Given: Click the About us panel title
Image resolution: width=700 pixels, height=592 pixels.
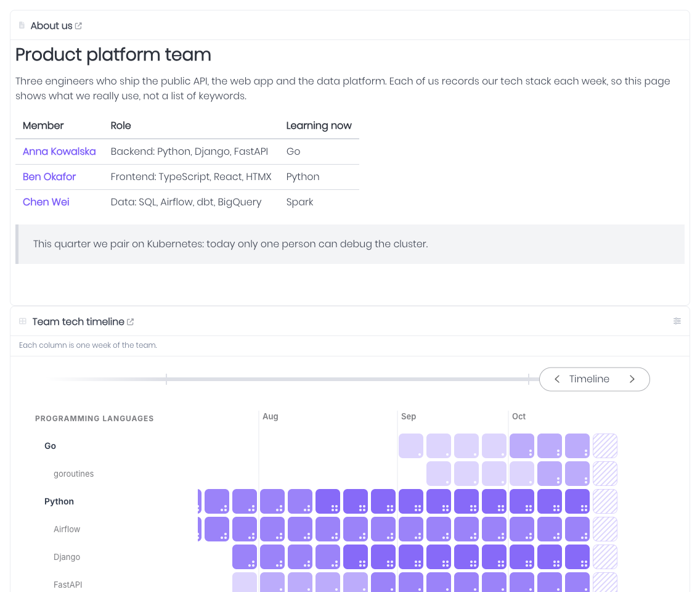Looking at the screenshot, I should coord(51,25).
